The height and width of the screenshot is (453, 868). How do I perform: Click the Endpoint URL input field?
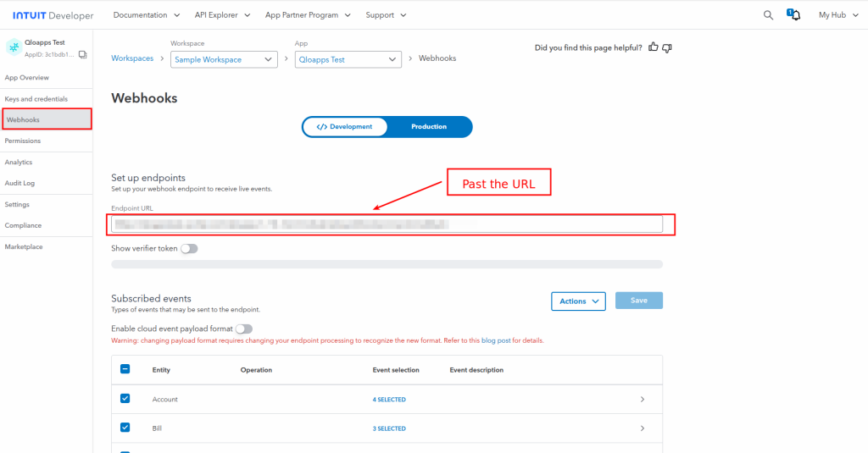click(x=387, y=224)
